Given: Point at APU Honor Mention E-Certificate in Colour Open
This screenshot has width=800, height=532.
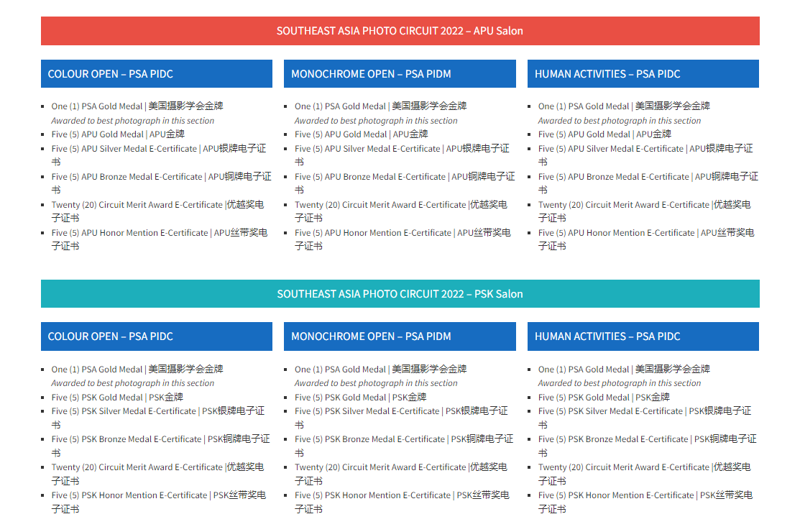Looking at the screenshot, I should coord(159,239).
